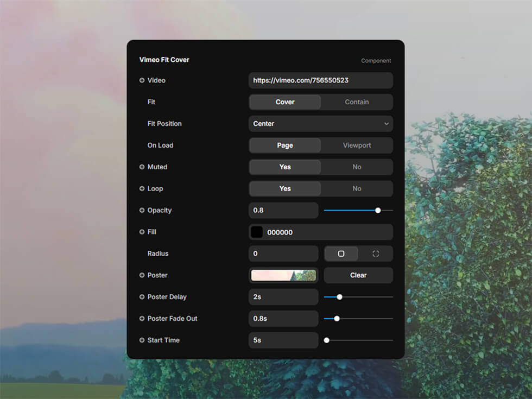Click the Poster image thumbnail
Image resolution: width=532 pixels, height=399 pixels.
coord(283,275)
